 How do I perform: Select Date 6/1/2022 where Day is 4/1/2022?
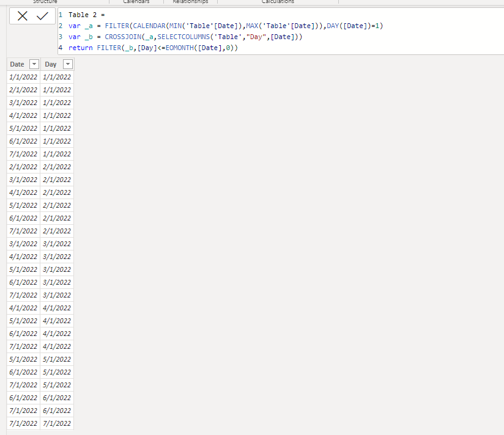pos(23,334)
